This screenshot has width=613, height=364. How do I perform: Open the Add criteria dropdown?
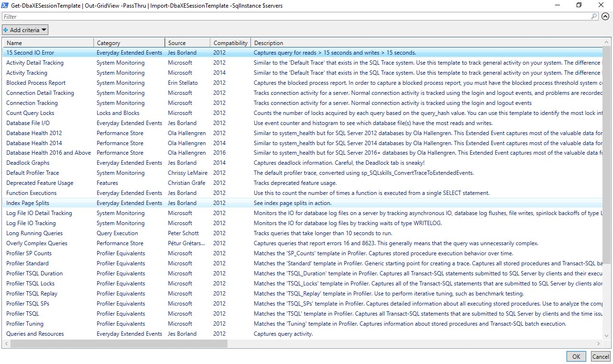(x=25, y=30)
